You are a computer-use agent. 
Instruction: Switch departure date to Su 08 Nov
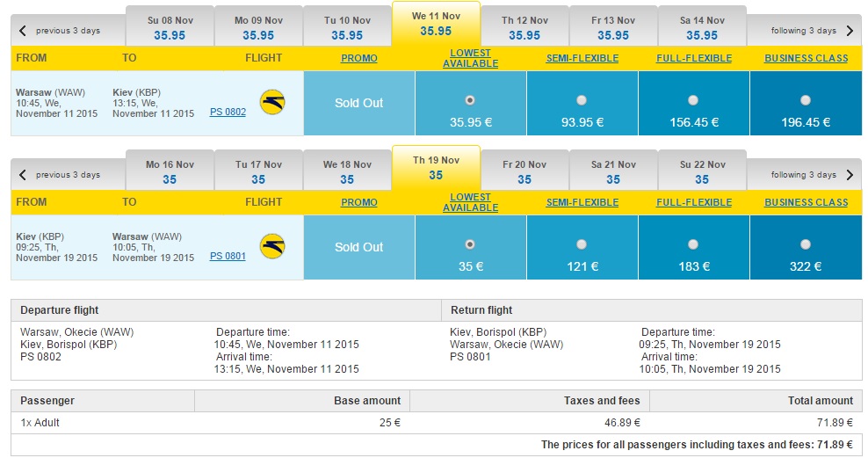click(170, 27)
